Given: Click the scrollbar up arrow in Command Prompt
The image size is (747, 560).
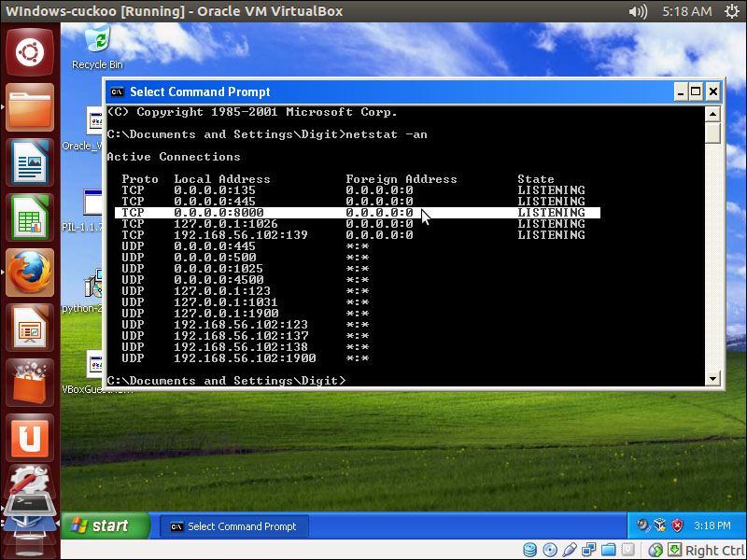Looking at the screenshot, I should [712, 114].
